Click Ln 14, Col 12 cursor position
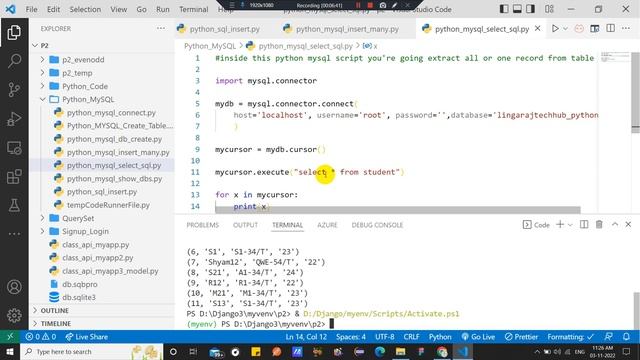Viewport: 640px width, 360px height. pyautogui.click(x=306, y=337)
